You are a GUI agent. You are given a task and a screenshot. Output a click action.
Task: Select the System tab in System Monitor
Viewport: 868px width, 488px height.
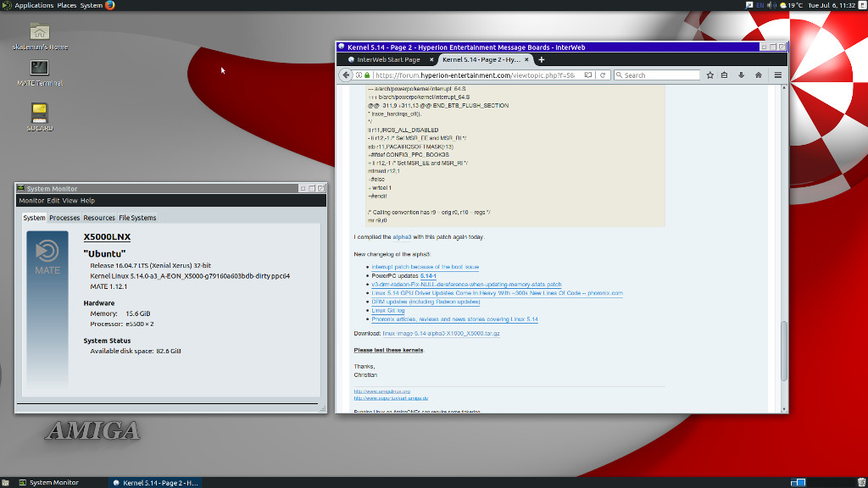pyautogui.click(x=34, y=218)
